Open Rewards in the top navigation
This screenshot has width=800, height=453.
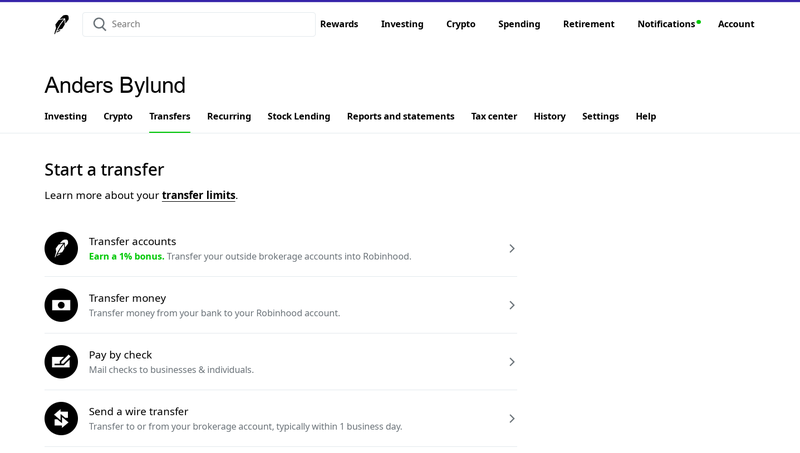(x=339, y=24)
